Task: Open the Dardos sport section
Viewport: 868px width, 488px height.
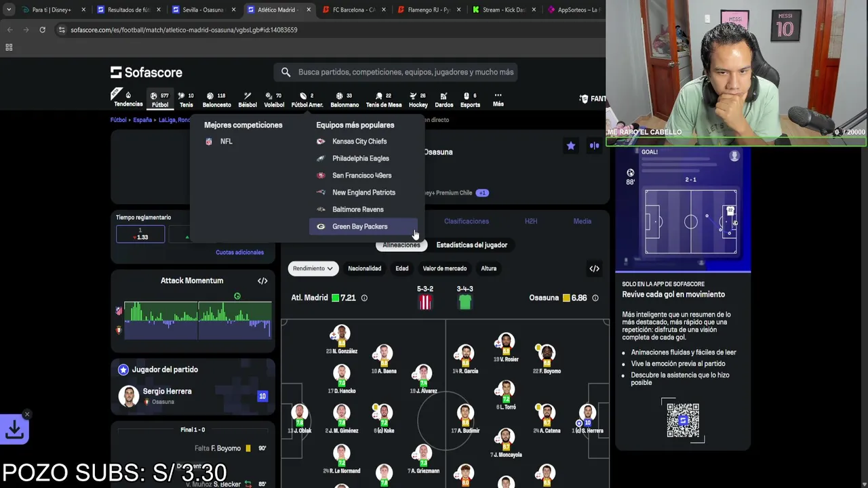Action: tap(443, 99)
